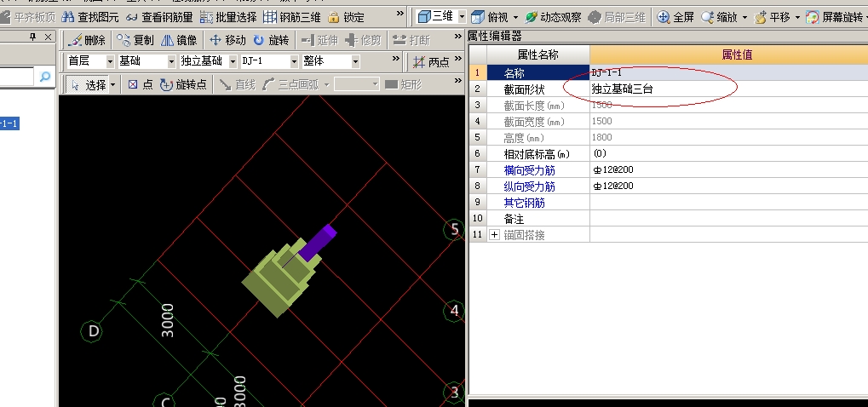868x407 pixels.
Task: Select the 平移 pan tool
Action: point(773,17)
